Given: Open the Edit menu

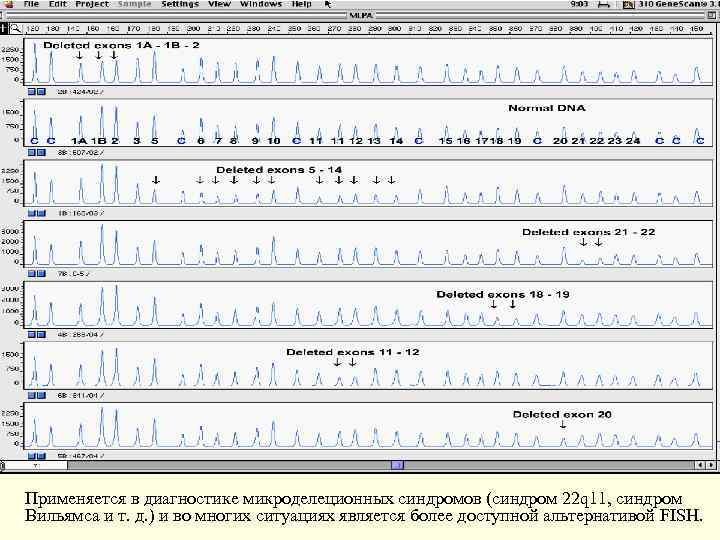Looking at the screenshot, I should tap(58, 4).
